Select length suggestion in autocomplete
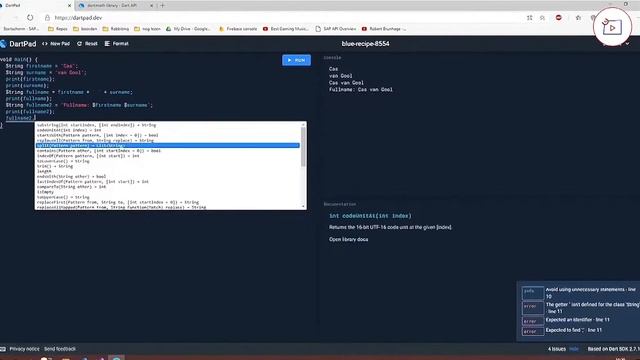The image size is (640, 360). pos(168,171)
